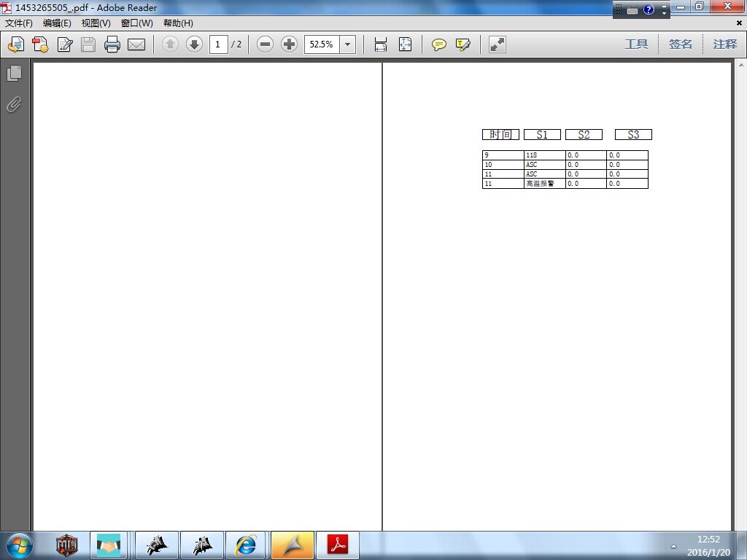Click the S3 header box
This screenshot has height=560, width=747.
(x=633, y=135)
